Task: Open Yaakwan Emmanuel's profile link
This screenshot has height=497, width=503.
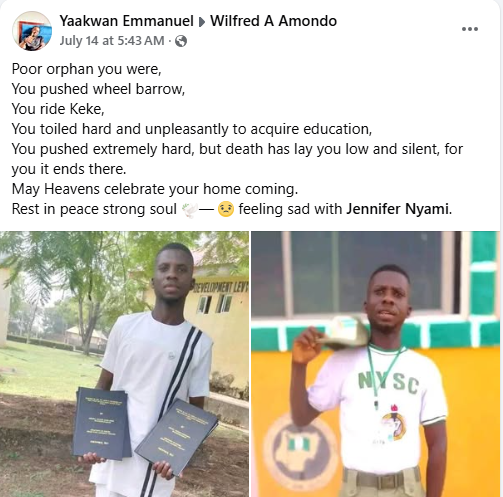Action: pyautogui.click(x=126, y=21)
